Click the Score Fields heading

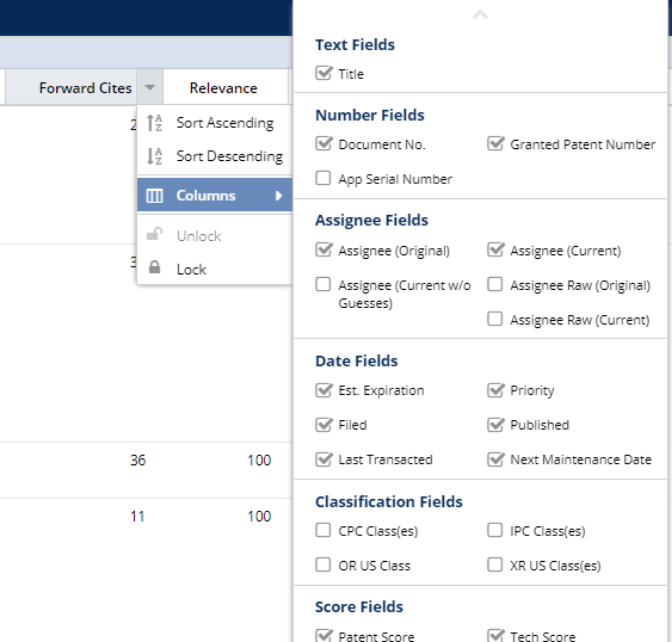(x=359, y=606)
